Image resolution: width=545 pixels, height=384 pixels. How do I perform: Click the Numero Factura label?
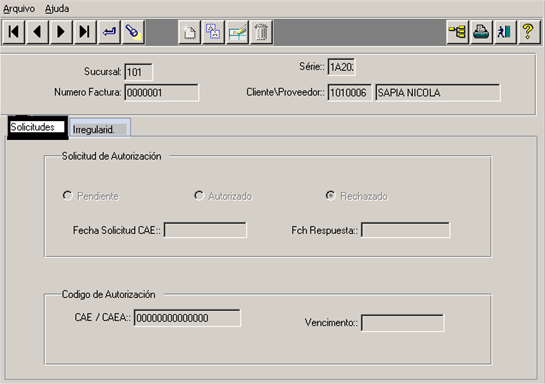click(88, 92)
